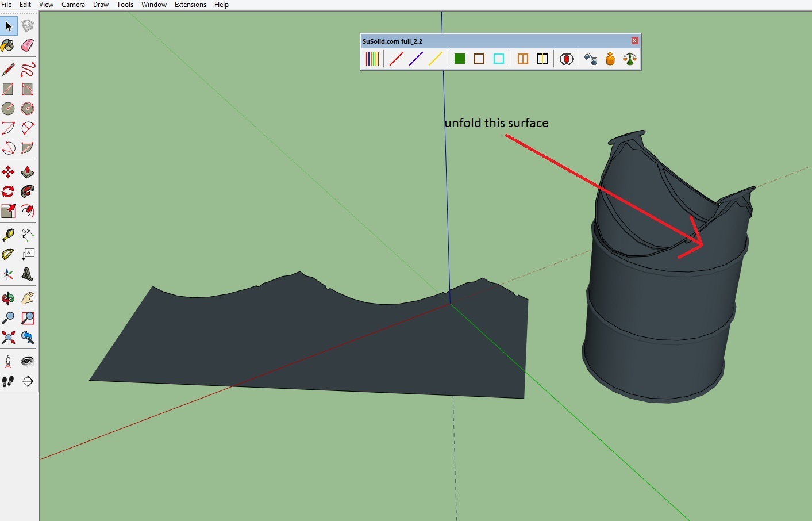This screenshot has width=812, height=521.
Task: Pick the 3D Text tool
Action: (x=28, y=274)
